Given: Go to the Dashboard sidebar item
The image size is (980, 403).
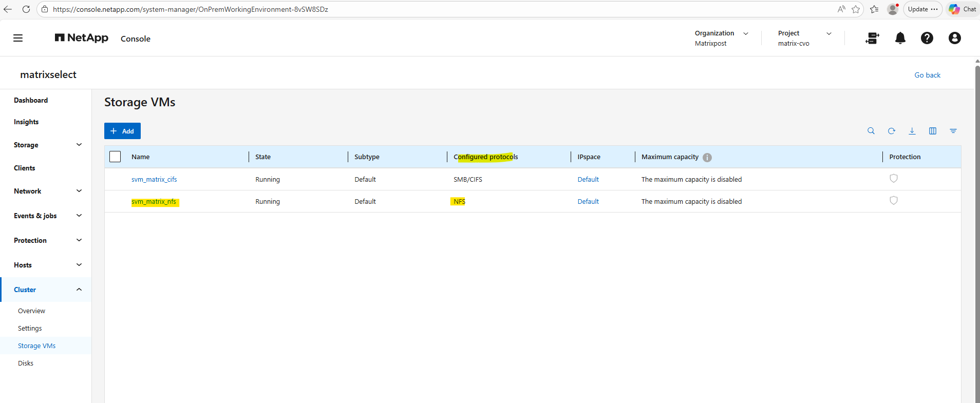Looking at the screenshot, I should coord(31,100).
